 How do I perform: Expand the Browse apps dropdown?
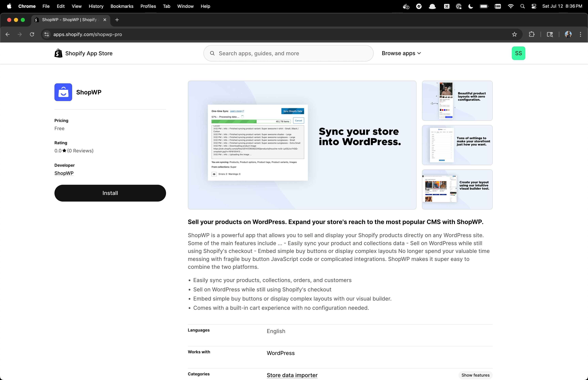401,53
